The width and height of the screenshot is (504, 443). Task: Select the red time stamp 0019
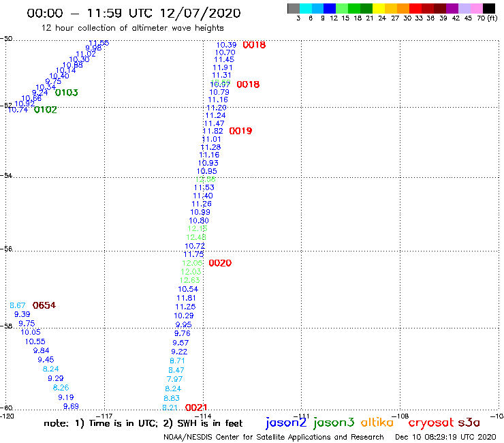240,131
